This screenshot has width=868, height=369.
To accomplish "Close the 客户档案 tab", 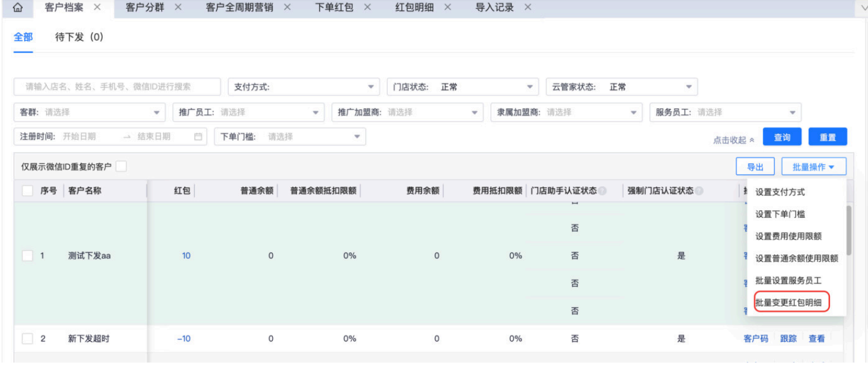I will pos(97,7).
